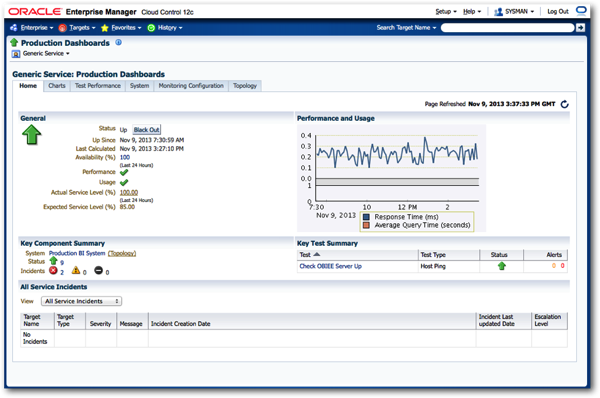Open the SYSMAN user dropdown
Viewport: 600px width, 398px height.
[519, 11]
